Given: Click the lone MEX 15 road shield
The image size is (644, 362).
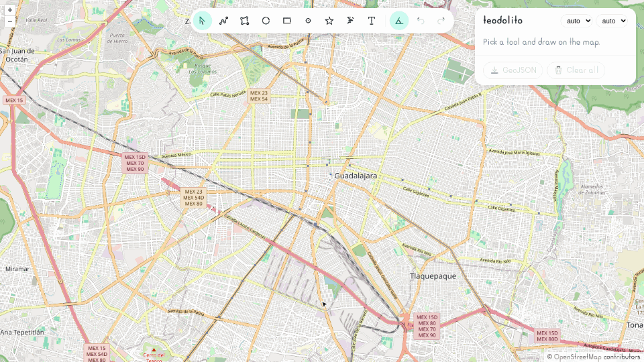Looking at the screenshot, I should coord(14,100).
